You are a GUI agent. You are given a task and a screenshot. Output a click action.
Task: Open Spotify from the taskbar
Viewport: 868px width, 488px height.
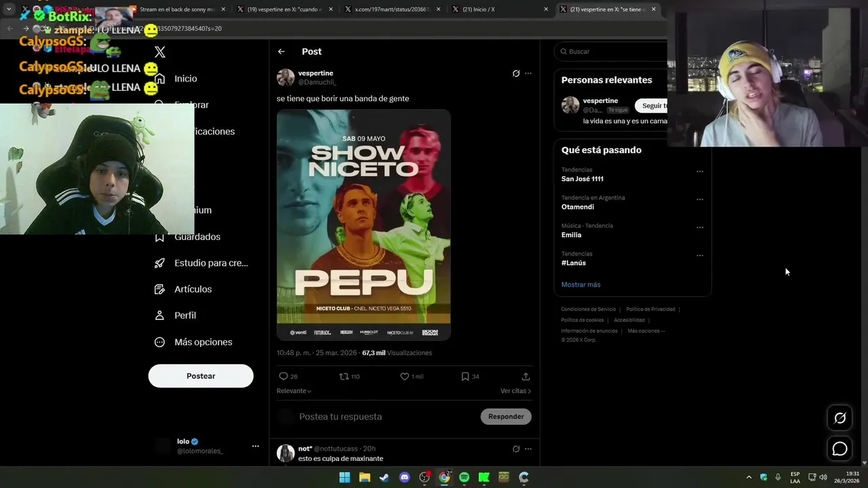(464, 477)
